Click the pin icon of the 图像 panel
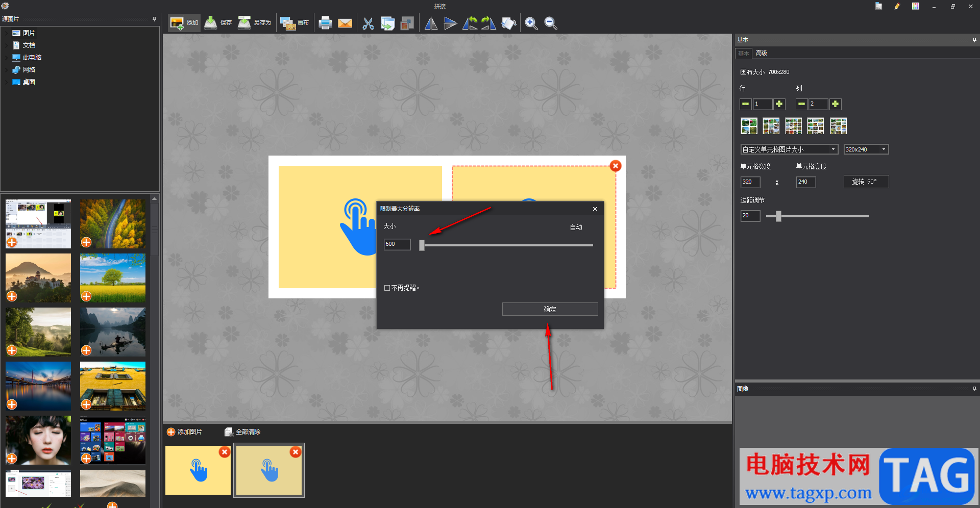 [974, 389]
